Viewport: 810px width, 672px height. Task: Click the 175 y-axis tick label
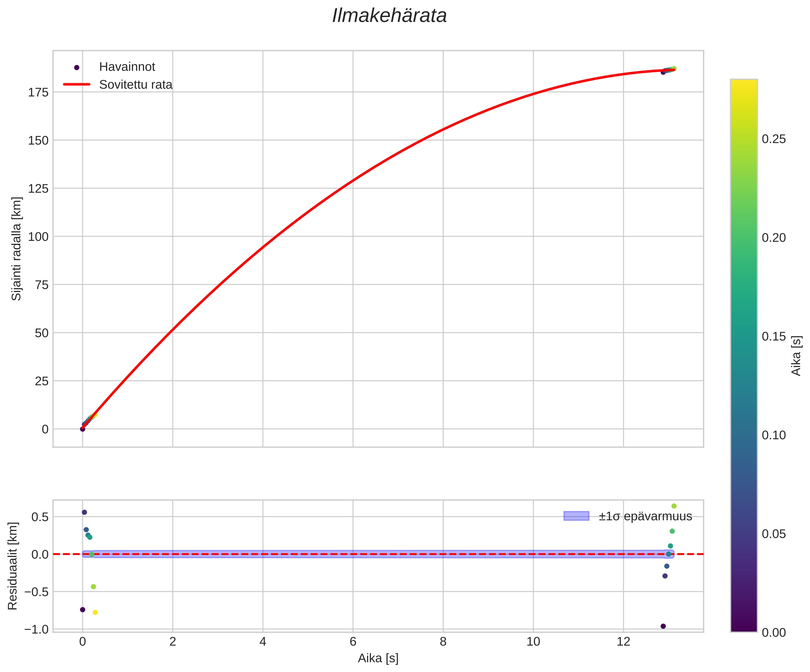[x=38, y=92]
